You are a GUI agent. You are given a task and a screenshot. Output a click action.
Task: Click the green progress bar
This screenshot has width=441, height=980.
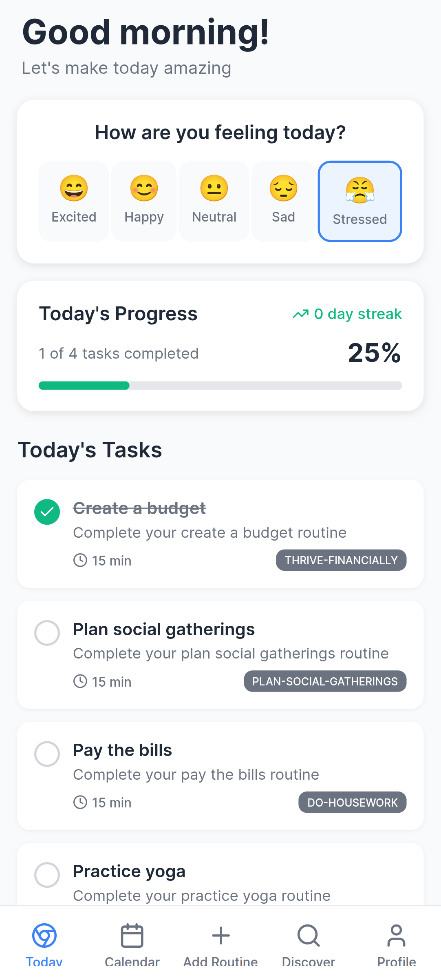click(x=84, y=386)
